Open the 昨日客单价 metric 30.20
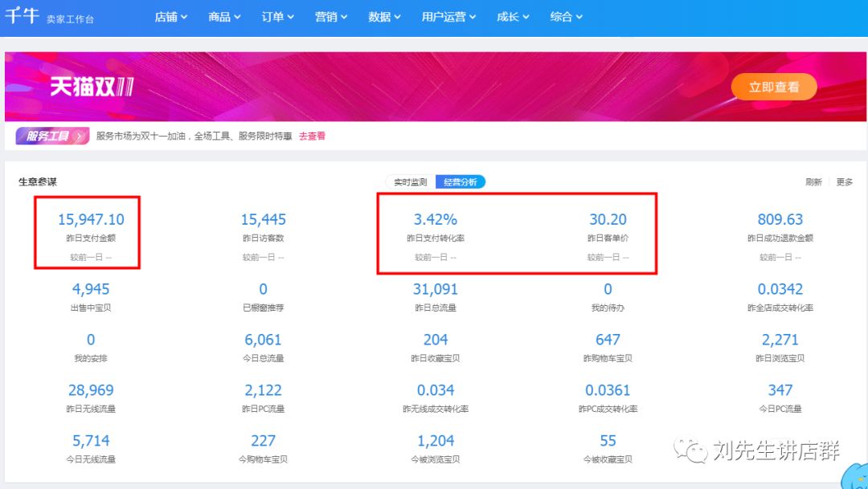Viewport: 868px width, 489px height. pos(608,219)
